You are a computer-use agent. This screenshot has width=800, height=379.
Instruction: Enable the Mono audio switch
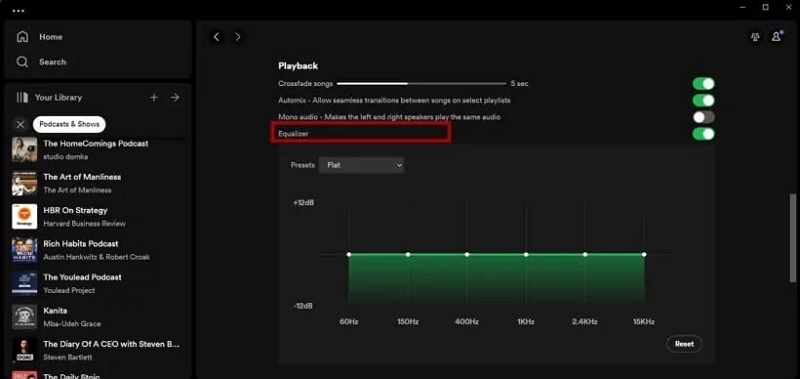[x=704, y=117]
